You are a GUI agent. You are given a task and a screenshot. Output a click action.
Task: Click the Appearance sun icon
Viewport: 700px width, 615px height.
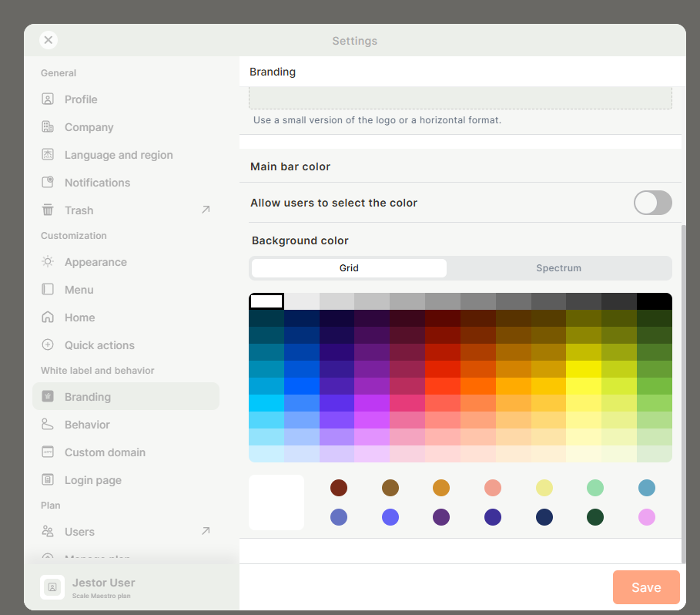click(x=48, y=261)
